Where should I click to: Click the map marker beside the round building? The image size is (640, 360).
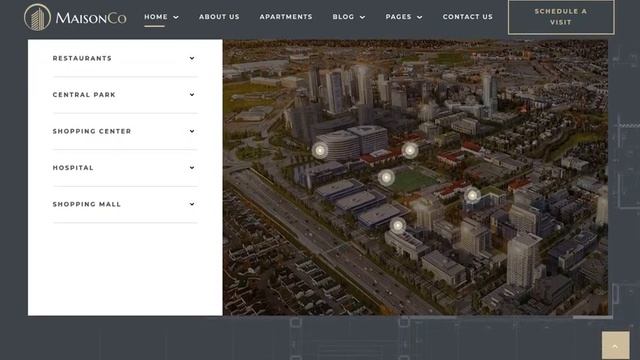pyautogui.click(x=320, y=151)
